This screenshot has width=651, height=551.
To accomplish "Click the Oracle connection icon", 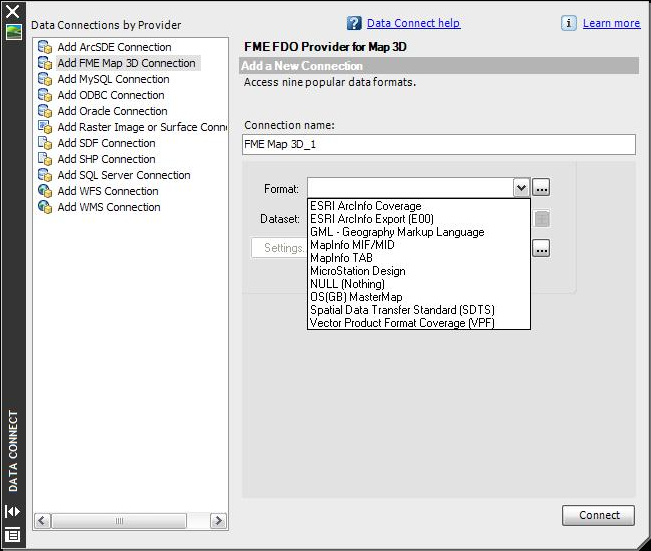I will point(45,111).
